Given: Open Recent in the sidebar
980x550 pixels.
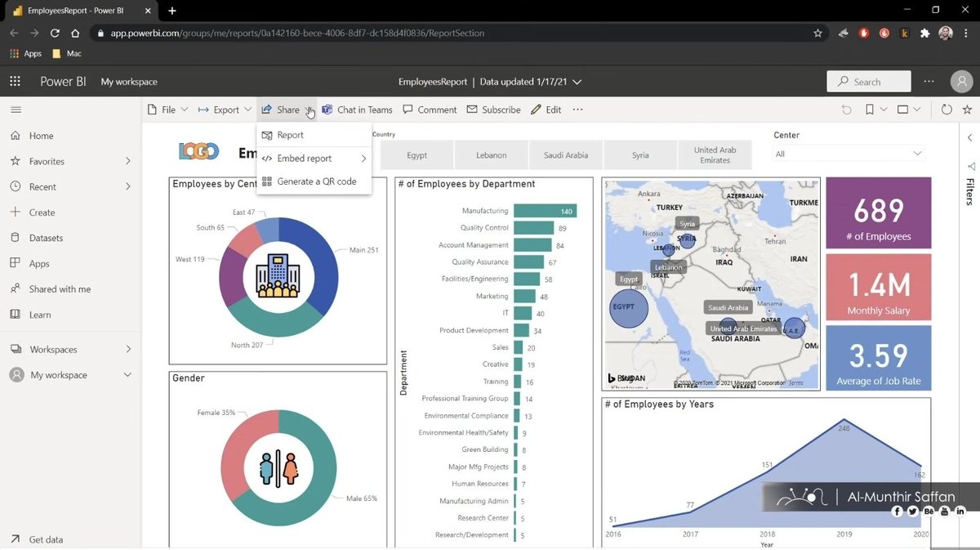Looking at the screenshot, I should 42,186.
